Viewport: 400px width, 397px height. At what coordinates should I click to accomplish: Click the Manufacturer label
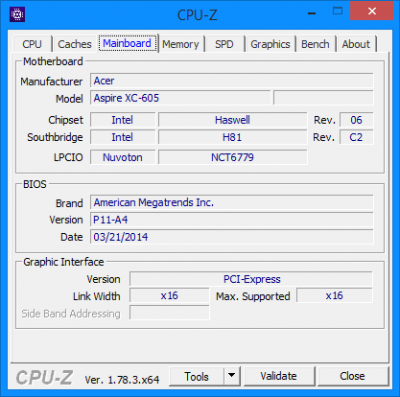click(x=51, y=81)
